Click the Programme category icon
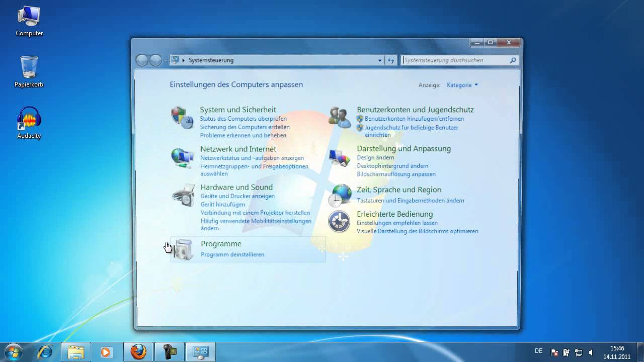644x362 pixels. click(183, 249)
